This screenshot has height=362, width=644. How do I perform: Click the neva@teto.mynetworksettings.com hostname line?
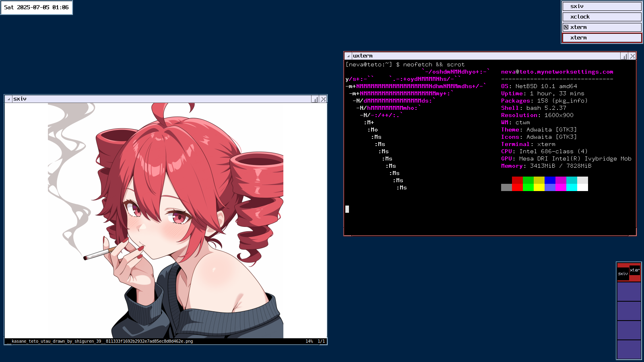[557, 72]
